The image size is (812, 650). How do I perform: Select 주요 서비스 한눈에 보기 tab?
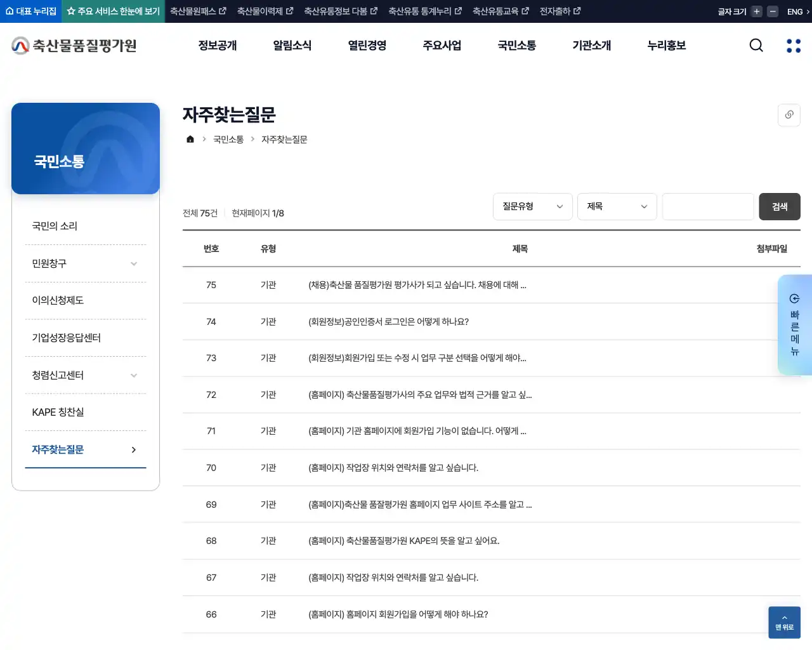[x=114, y=11]
